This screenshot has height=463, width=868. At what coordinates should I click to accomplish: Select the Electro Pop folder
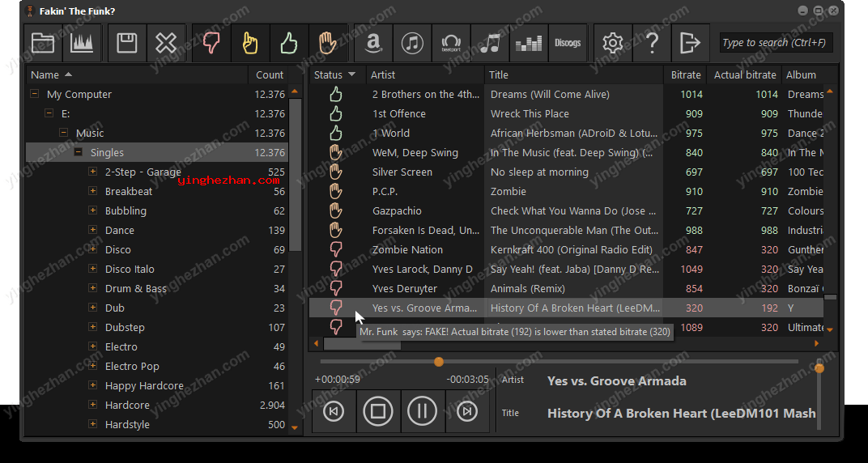coord(132,366)
